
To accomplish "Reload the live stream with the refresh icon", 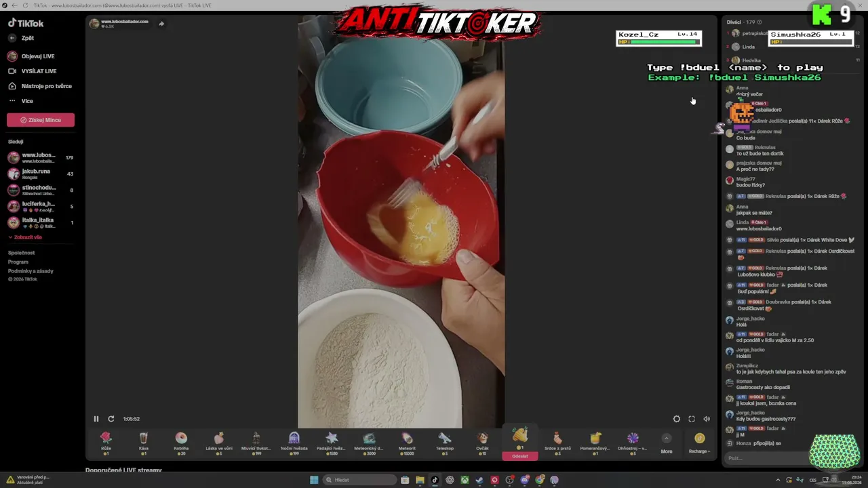I will click(111, 419).
